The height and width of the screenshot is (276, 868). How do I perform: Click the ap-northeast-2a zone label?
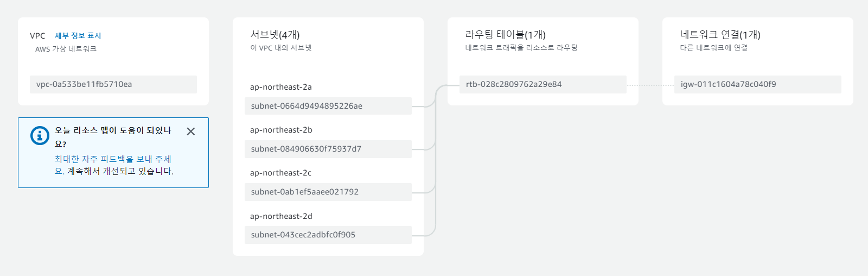(x=281, y=87)
